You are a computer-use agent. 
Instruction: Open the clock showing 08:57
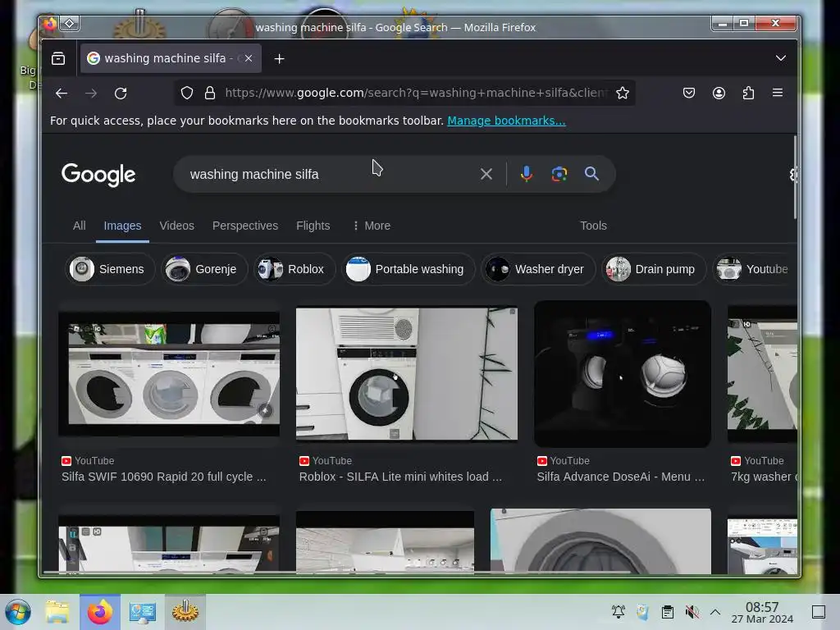762,612
